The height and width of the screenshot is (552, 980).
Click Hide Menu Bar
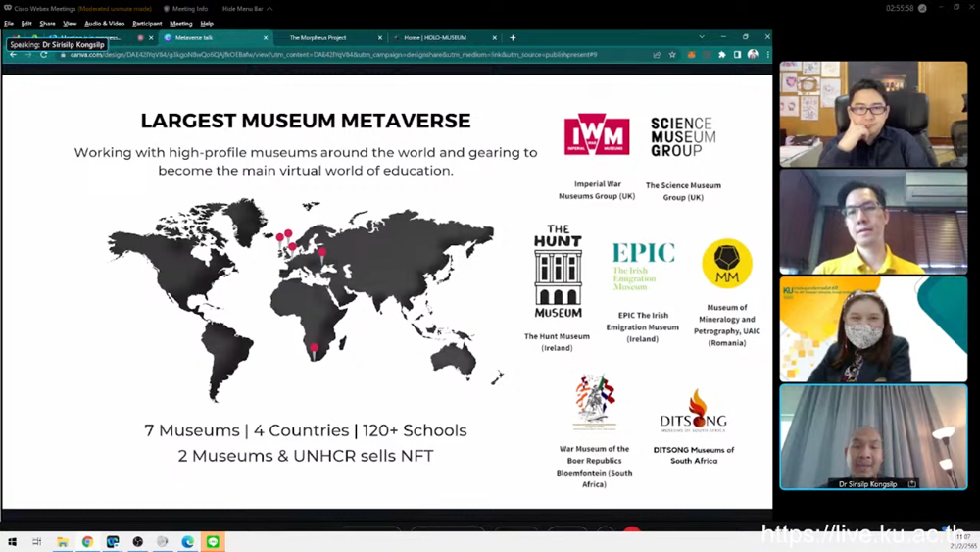pos(247,9)
